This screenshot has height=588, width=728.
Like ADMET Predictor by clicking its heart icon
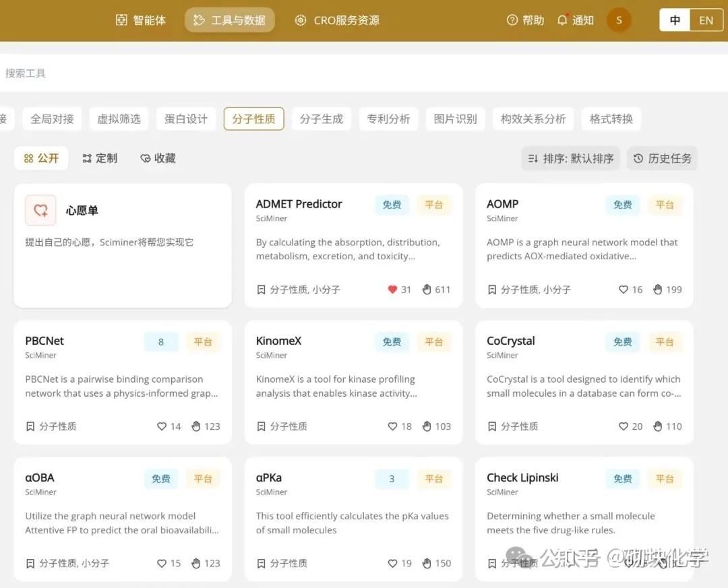[x=392, y=290]
